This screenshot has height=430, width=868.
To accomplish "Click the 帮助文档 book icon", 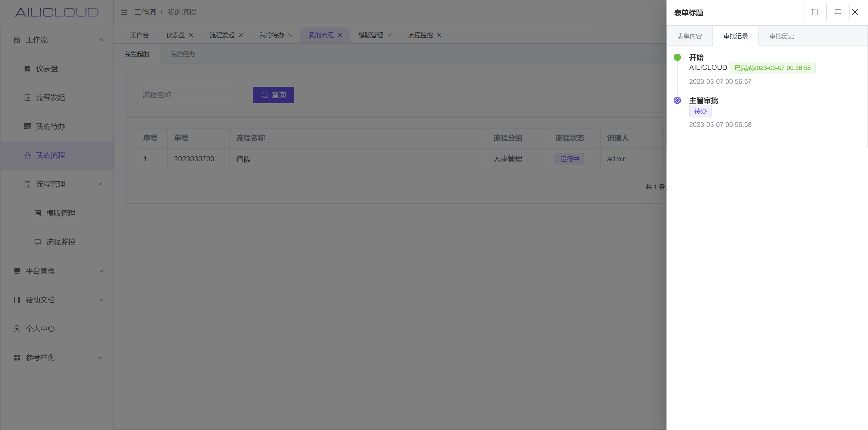I will 17,300.
